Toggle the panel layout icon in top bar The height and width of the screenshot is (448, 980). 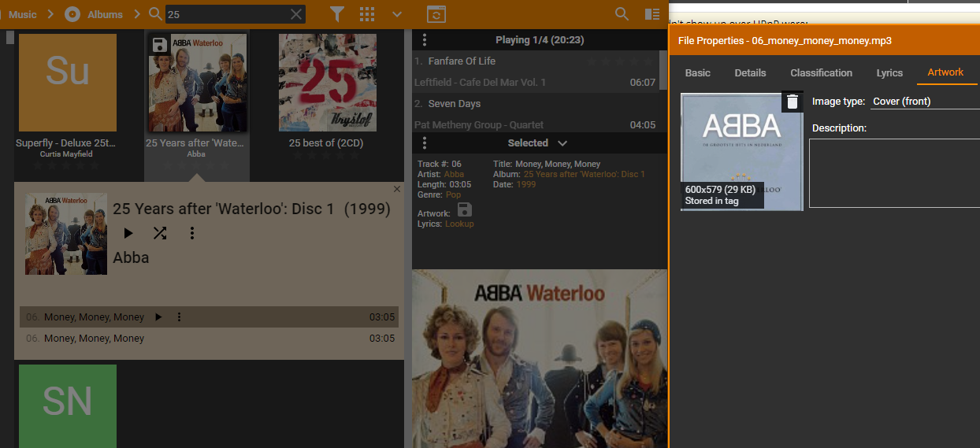652,14
